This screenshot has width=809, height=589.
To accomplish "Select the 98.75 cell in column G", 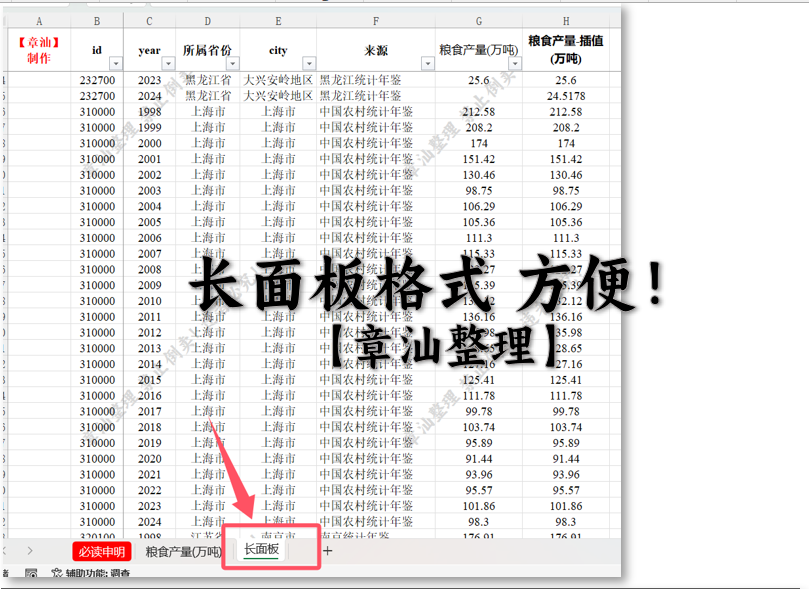I will pyautogui.click(x=479, y=191).
